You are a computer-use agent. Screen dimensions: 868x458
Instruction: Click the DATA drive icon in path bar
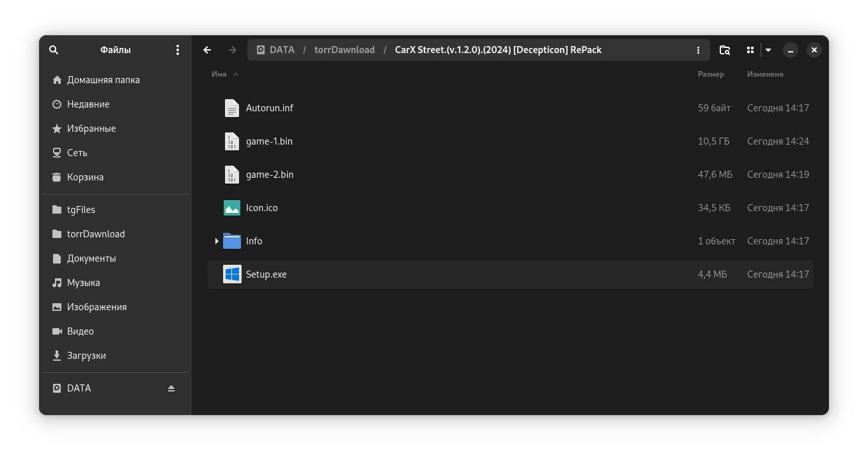261,50
